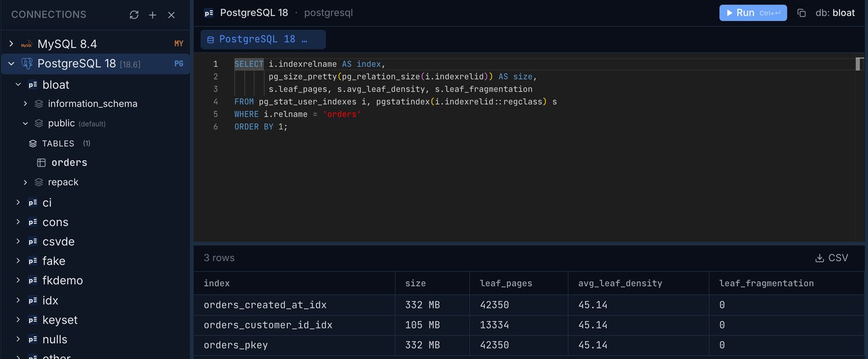Add a new connection with plus icon
This screenshot has width=868, height=359.
(153, 14)
